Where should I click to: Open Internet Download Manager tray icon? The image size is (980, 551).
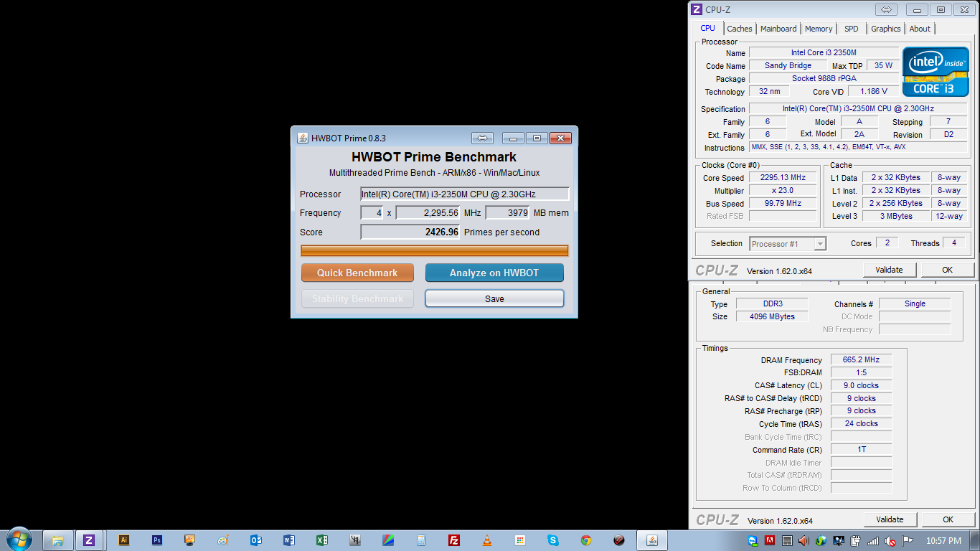click(821, 541)
